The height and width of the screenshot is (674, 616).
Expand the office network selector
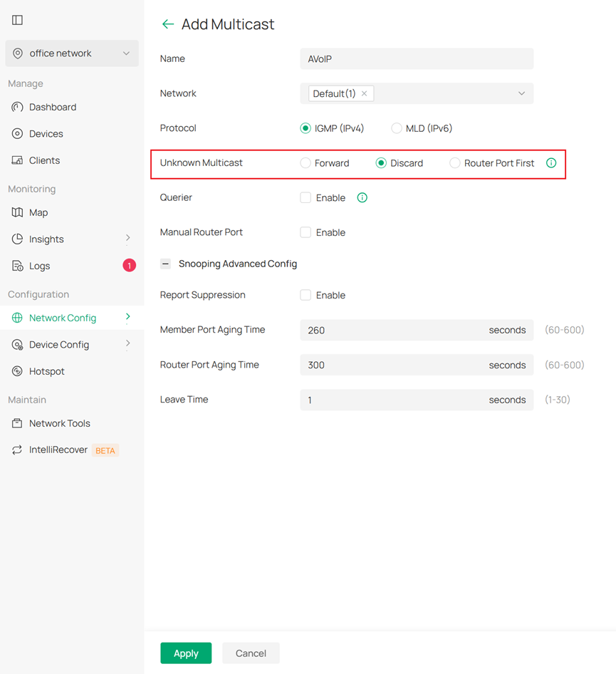pyautogui.click(x=71, y=53)
